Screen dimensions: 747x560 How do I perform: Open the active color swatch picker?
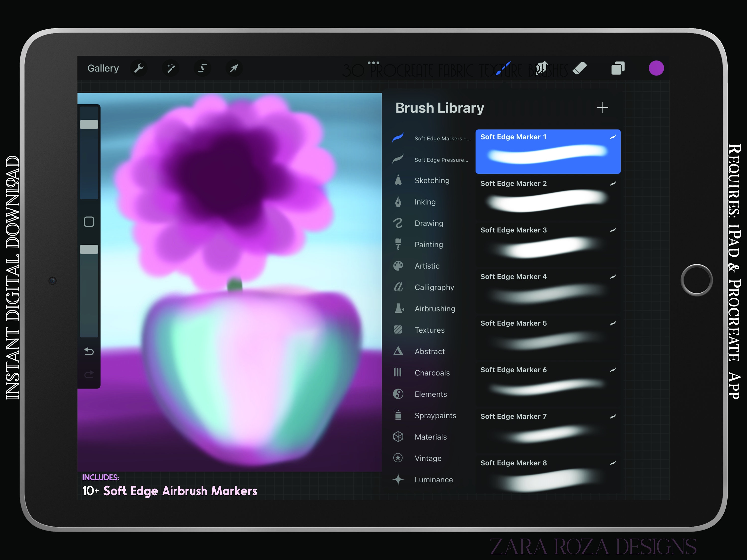point(656,68)
